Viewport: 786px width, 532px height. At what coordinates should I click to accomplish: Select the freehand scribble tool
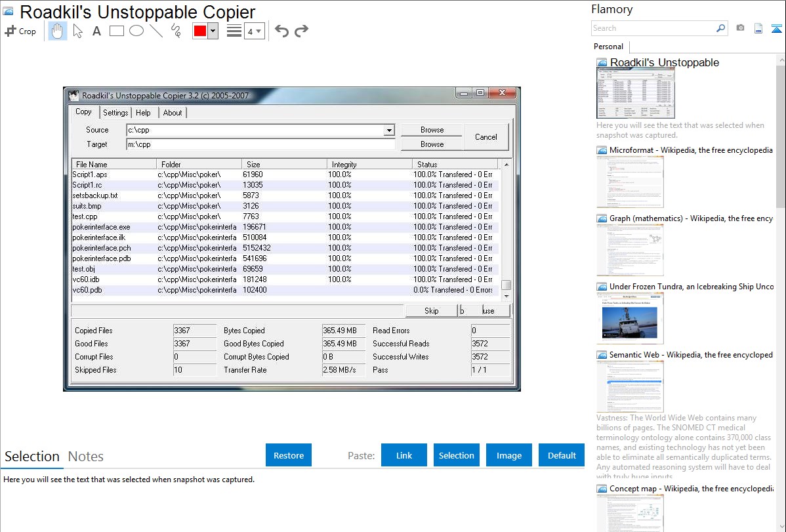pos(176,31)
